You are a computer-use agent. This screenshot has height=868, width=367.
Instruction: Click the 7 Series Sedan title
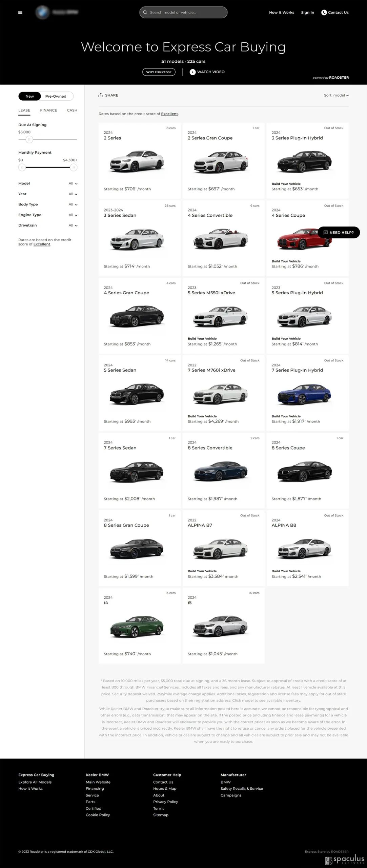pyautogui.click(x=120, y=448)
